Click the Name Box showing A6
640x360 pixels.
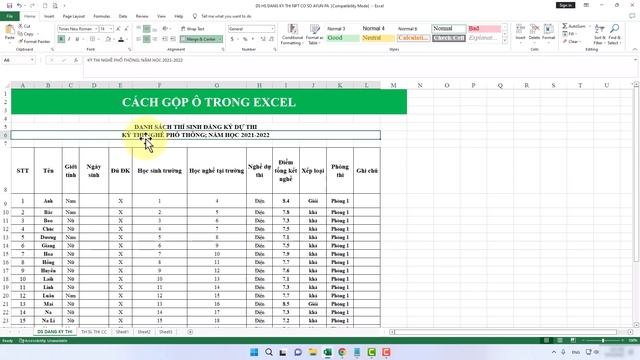[18, 60]
